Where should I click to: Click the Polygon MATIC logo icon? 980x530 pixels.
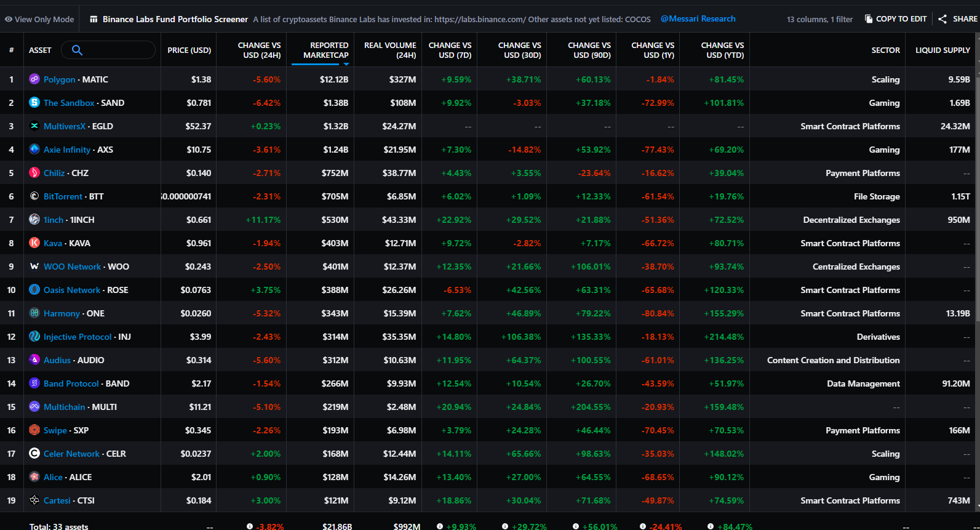pyautogui.click(x=34, y=79)
